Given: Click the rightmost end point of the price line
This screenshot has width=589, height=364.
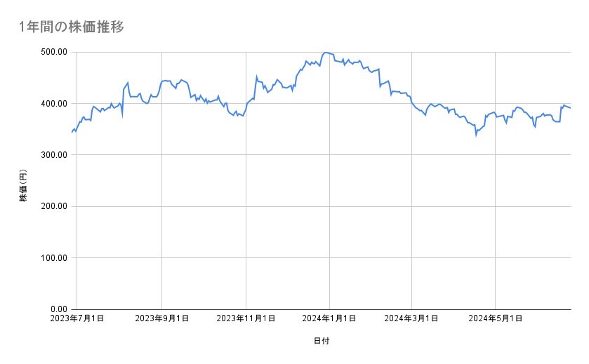Looking at the screenshot, I should (570, 108).
